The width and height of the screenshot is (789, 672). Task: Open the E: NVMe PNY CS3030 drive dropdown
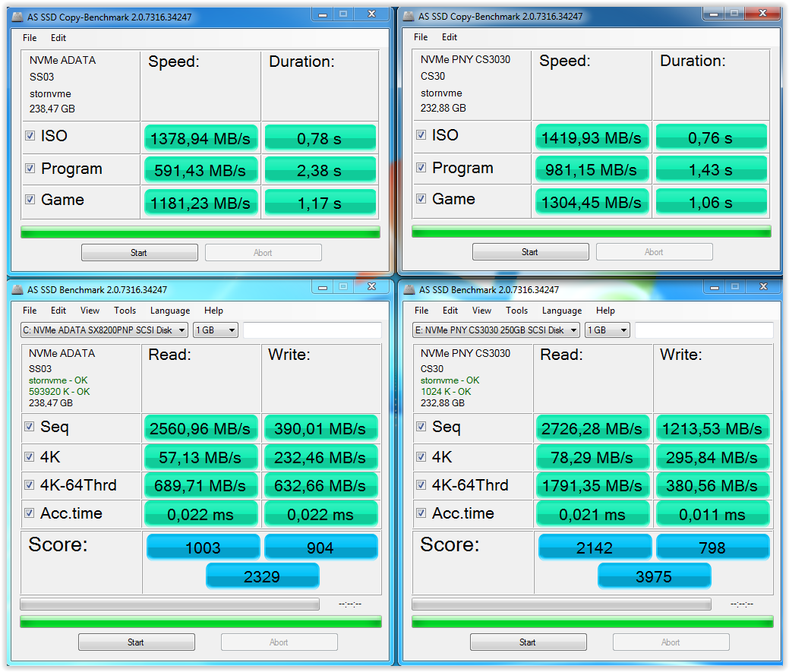click(496, 330)
